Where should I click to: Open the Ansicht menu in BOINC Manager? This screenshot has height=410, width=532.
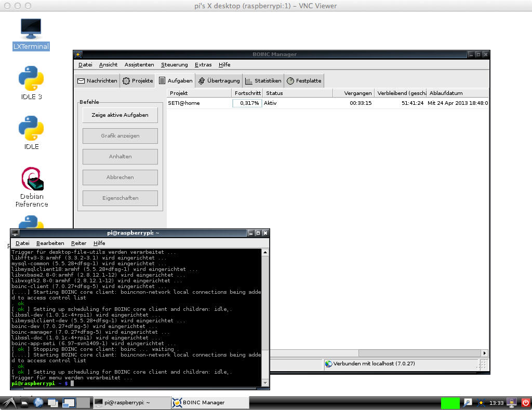click(x=108, y=65)
